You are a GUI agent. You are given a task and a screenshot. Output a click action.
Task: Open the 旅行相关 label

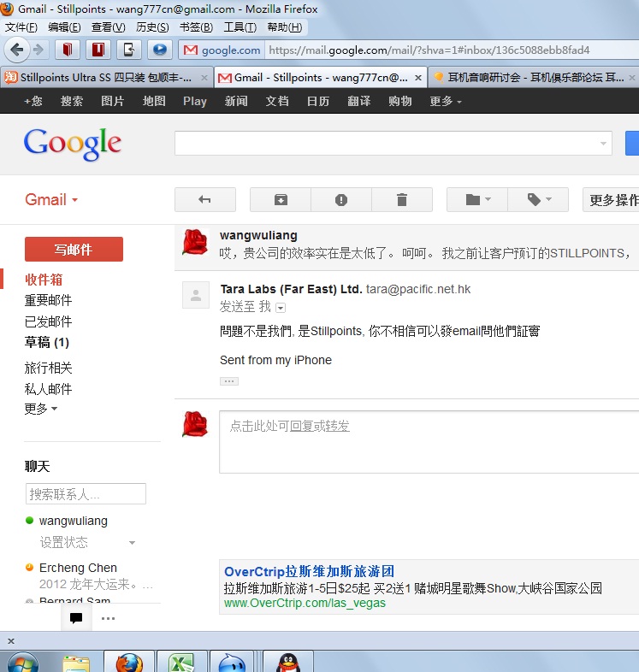48,368
